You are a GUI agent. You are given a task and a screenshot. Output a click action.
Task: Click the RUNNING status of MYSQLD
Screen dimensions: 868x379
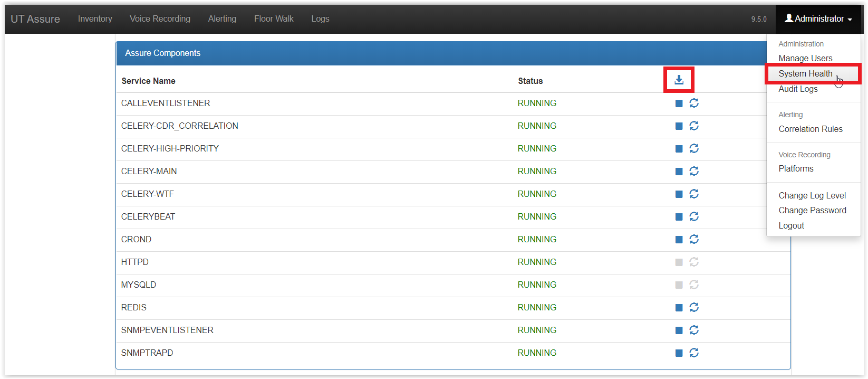point(537,285)
